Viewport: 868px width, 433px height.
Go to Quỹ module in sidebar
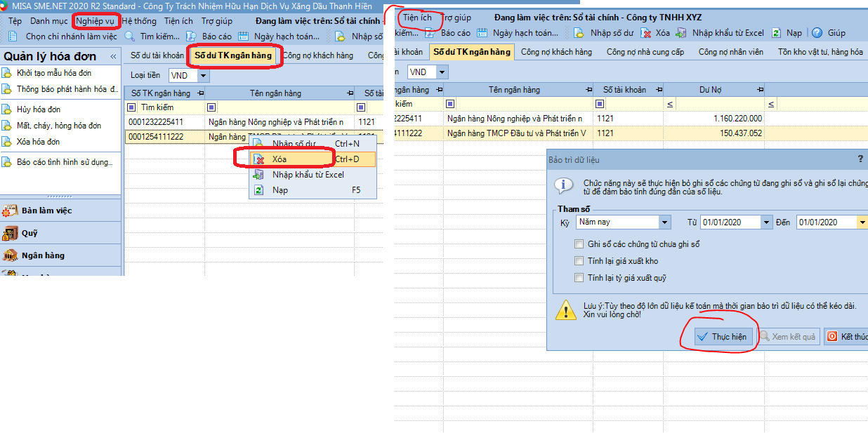point(60,233)
